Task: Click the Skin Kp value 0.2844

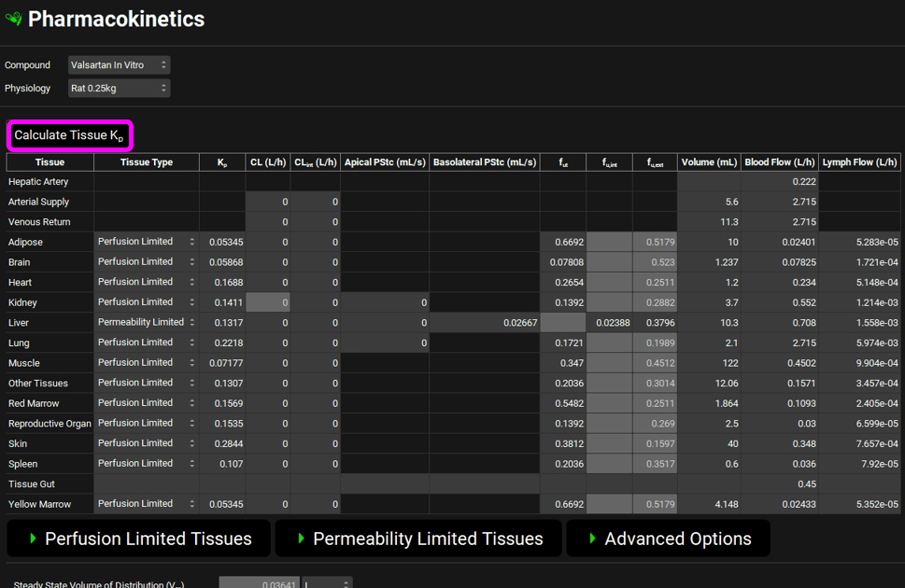Action: [x=222, y=443]
